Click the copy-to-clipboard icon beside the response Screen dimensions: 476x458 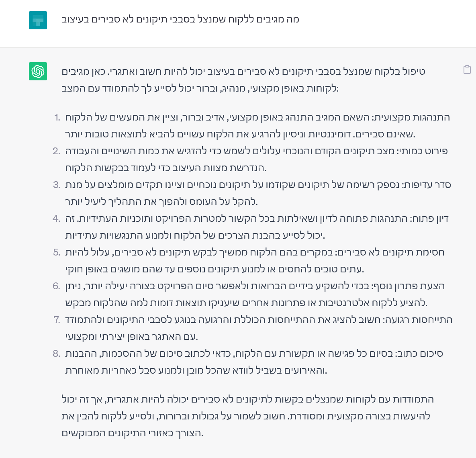tap(467, 70)
